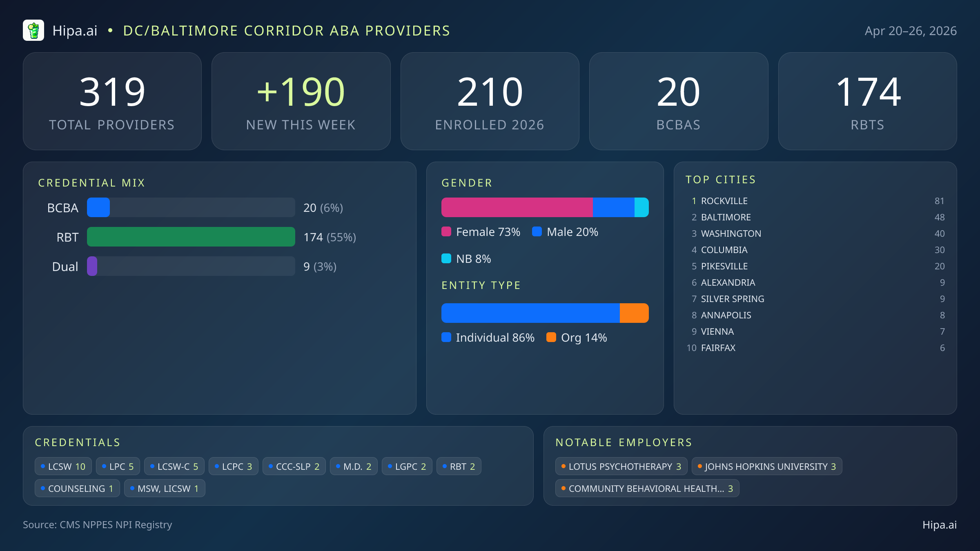Select Silver Spring city row
This screenshot has height=551, width=980.
click(732, 299)
